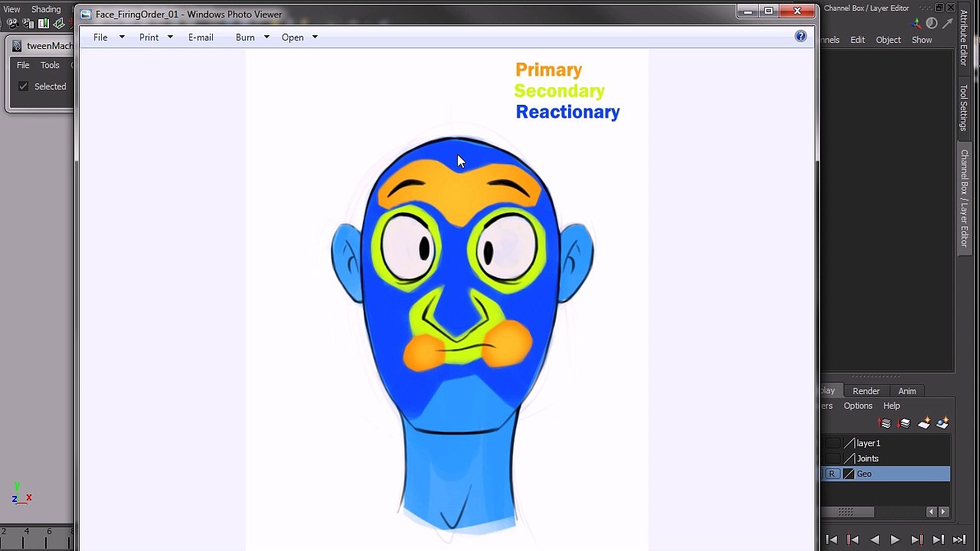This screenshot has height=551, width=980.
Task: Click Geo layer color swatch box
Action: pyautogui.click(x=849, y=474)
